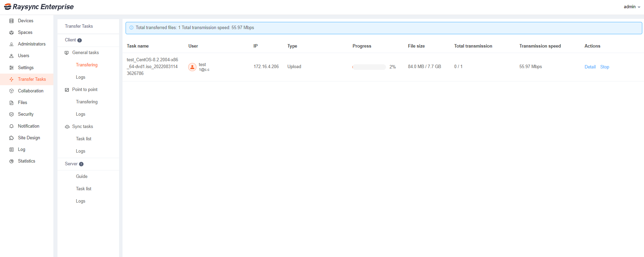Viewport: 644px width, 257px height.
Task: Click the Detail link for the CentOS task
Action: [590, 67]
